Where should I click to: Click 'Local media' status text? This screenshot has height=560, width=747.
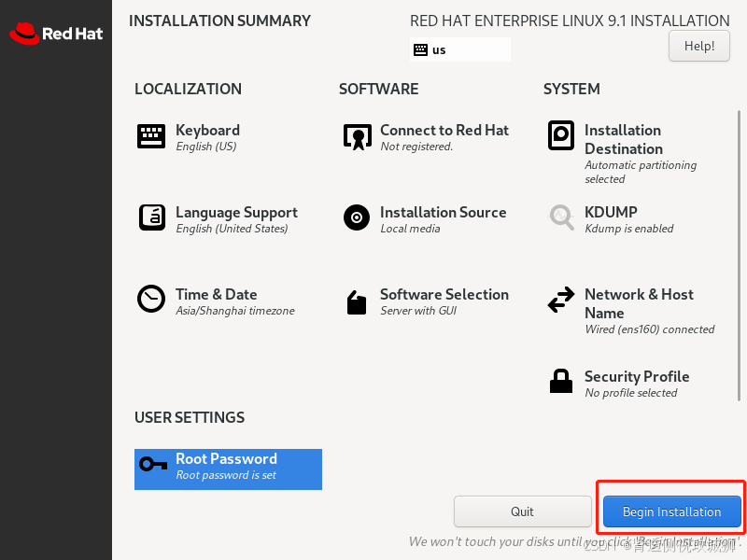(x=410, y=229)
